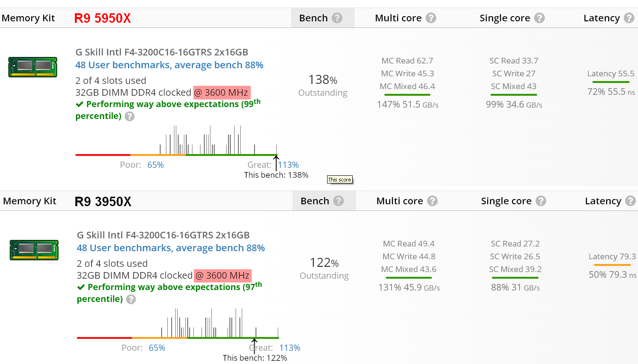Click the help icon after 97th percentile text
This screenshot has height=364, width=638.
[131, 300]
